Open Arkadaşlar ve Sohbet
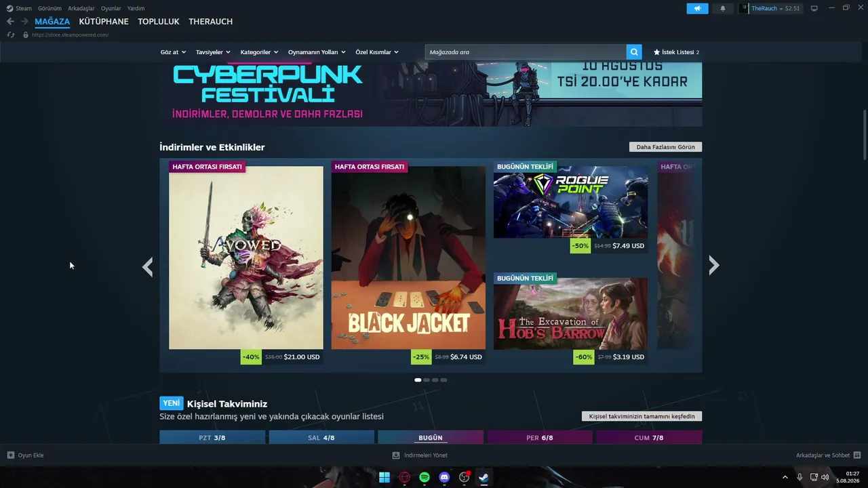868x488 pixels. pos(829,455)
